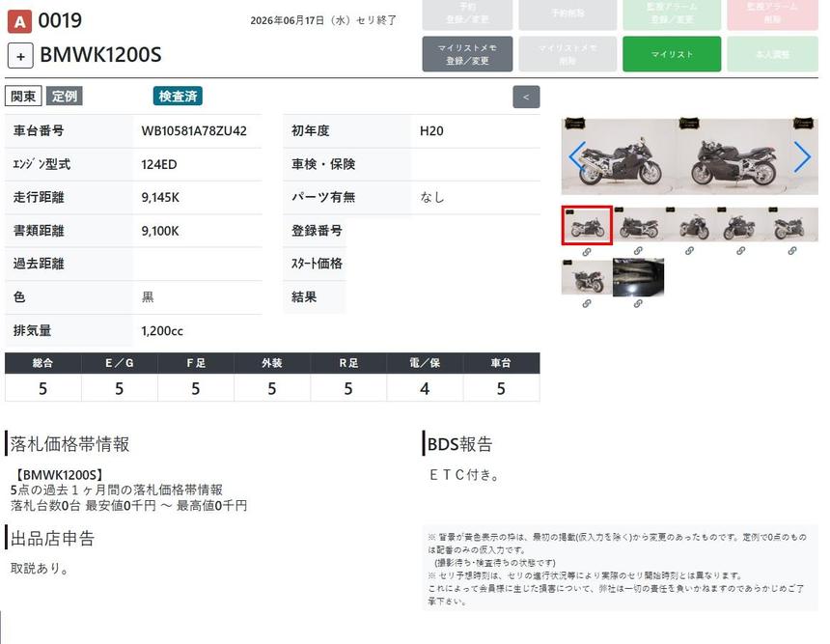Click the パーツ有無 value なし
The width and height of the screenshot is (830, 644).
[x=432, y=198]
